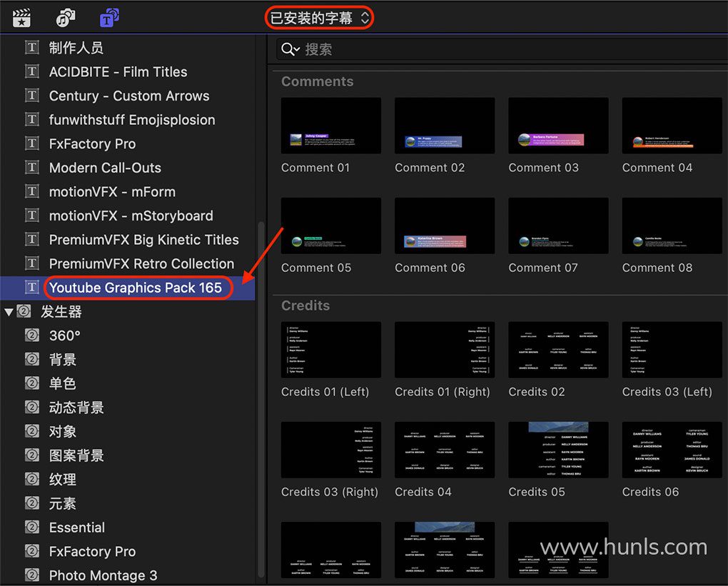
Task: Select Modern Call-Outs category
Action: (x=105, y=168)
